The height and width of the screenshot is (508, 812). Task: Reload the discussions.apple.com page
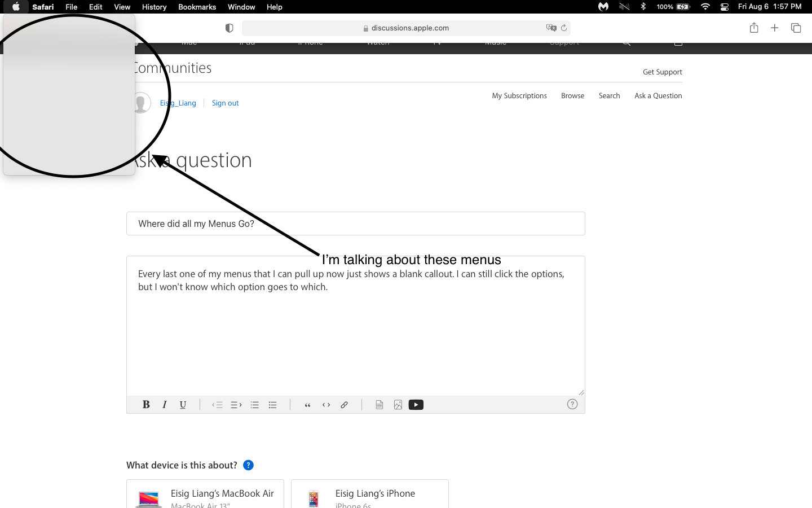564,28
